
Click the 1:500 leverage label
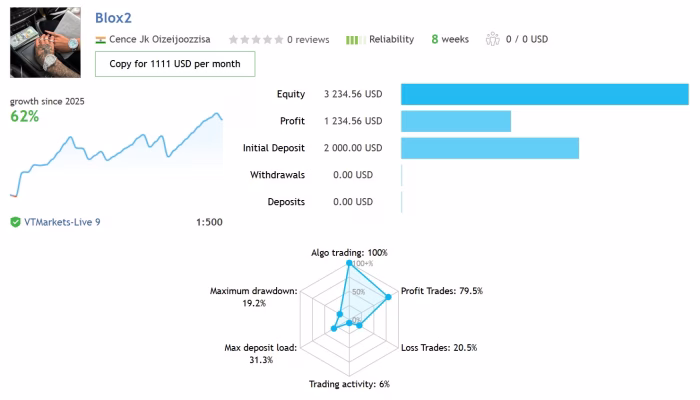coord(209,222)
